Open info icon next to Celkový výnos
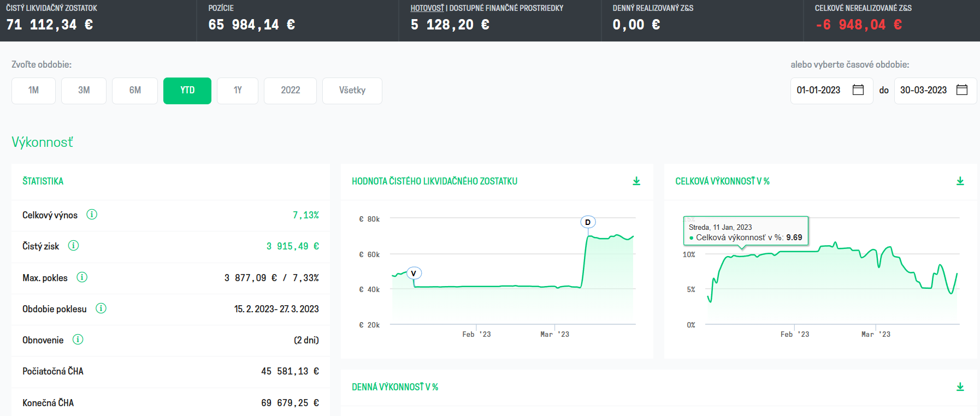 pos(92,215)
